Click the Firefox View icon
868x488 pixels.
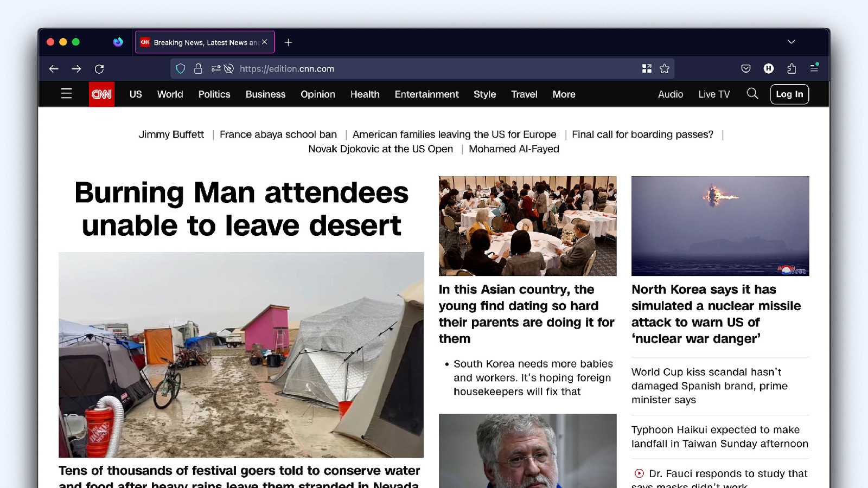pos(118,42)
